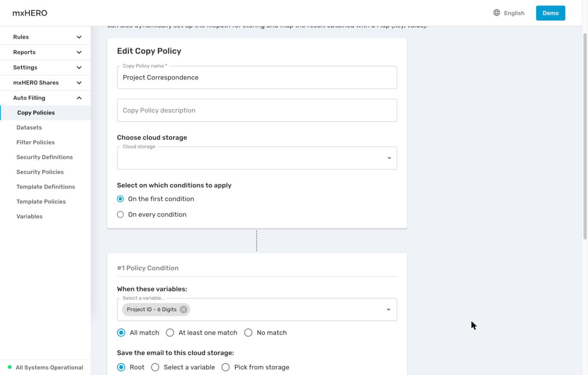Click the Settings sidebar label
588x375 pixels.
(25, 68)
